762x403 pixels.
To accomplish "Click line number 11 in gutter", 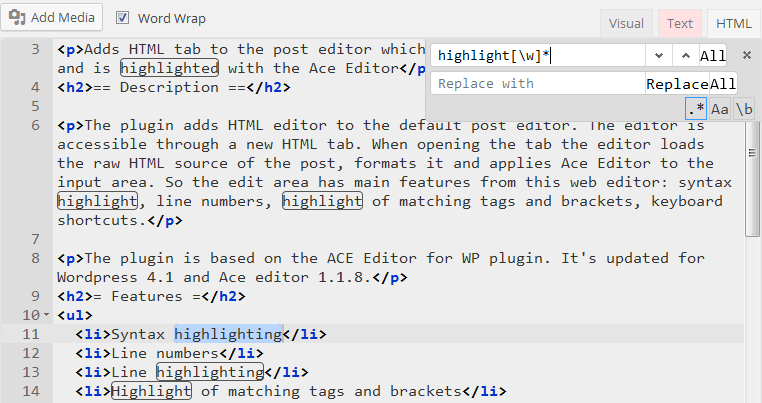I will [x=30, y=334].
